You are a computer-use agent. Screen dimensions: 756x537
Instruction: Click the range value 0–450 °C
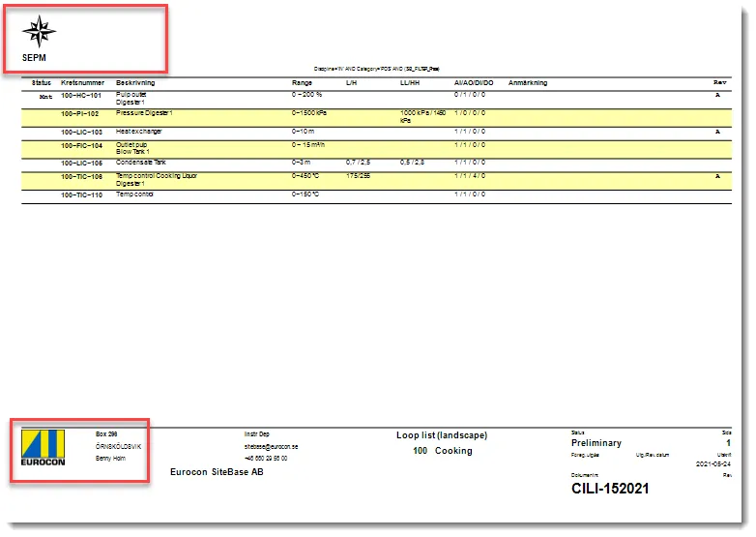click(305, 176)
